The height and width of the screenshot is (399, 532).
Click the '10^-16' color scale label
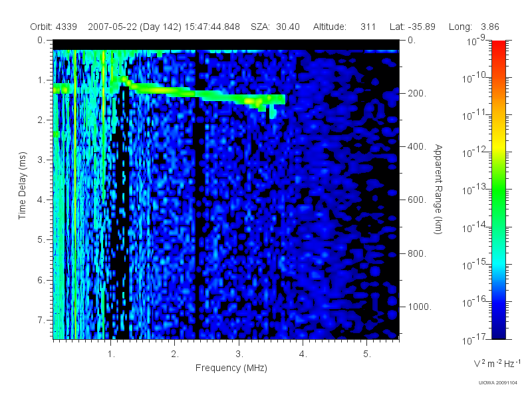coord(475,301)
